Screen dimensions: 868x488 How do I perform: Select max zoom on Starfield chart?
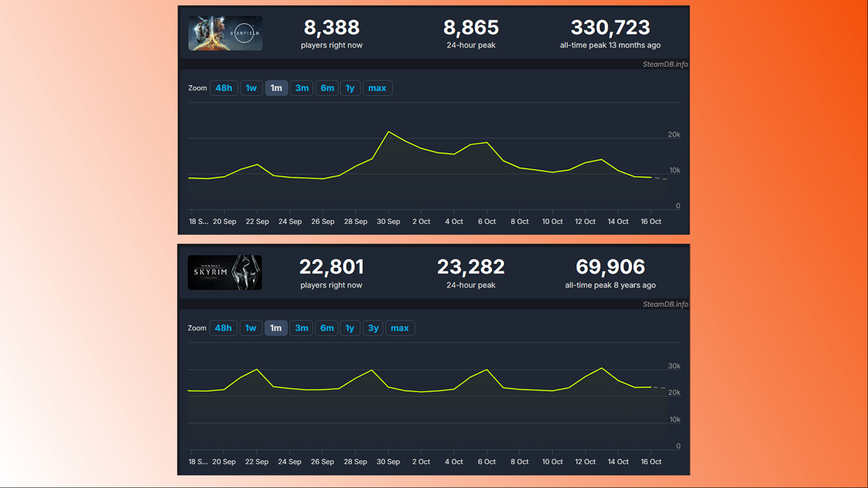pos(377,88)
